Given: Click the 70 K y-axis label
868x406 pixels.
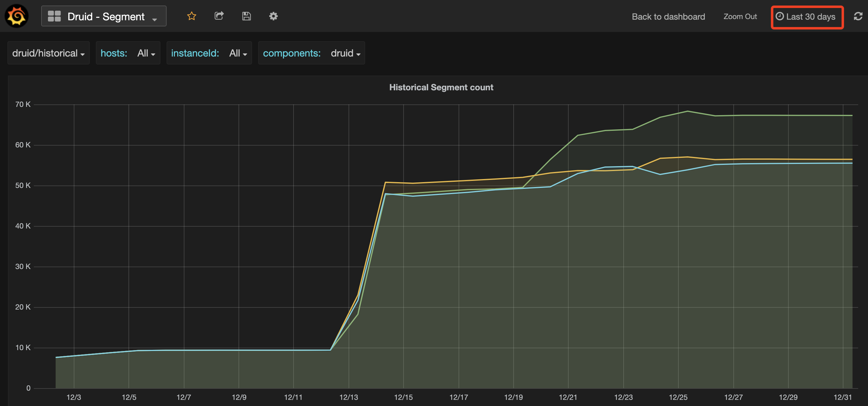Looking at the screenshot, I should (x=22, y=104).
